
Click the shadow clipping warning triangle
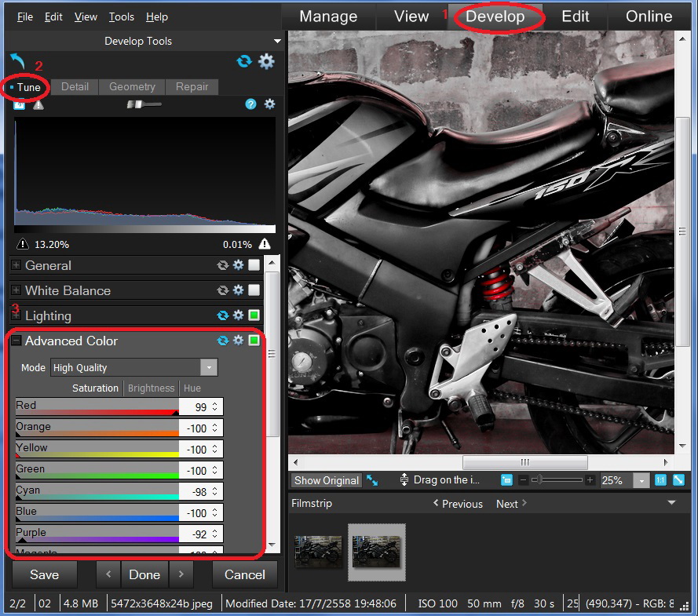pos(21,244)
